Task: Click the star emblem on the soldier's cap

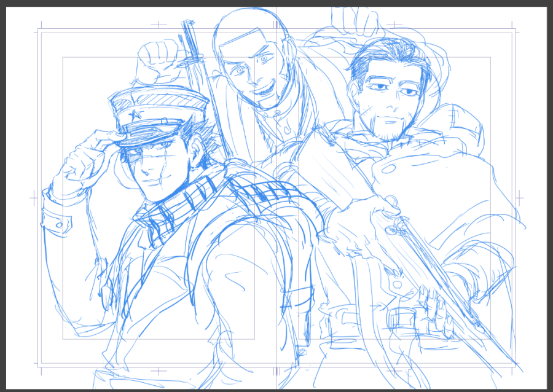Action: [x=135, y=114]
